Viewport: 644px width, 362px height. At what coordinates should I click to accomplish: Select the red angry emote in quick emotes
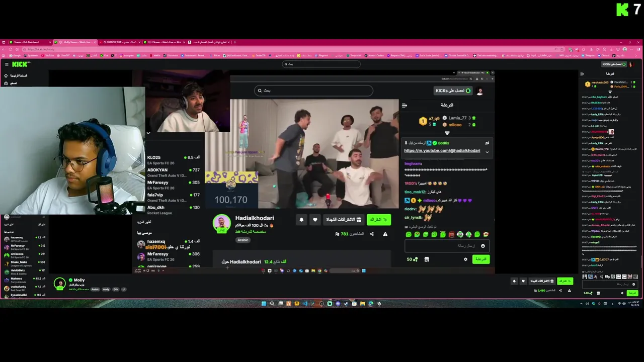click(451, 234)
